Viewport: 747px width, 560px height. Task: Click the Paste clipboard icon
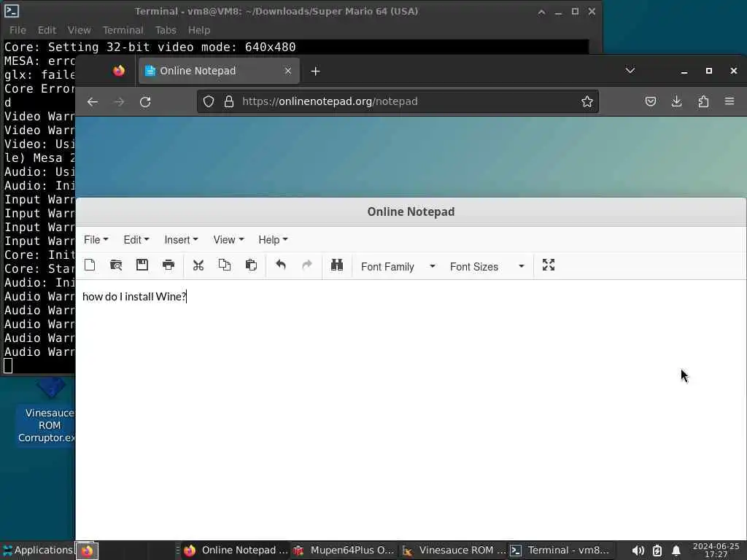coord(251,265)
